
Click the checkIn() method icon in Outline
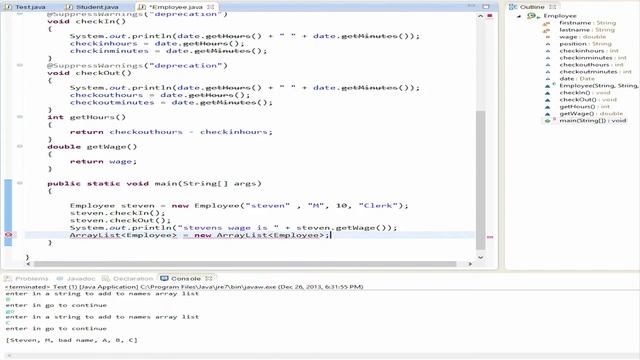pyautogui.click(x=547, y=93)
